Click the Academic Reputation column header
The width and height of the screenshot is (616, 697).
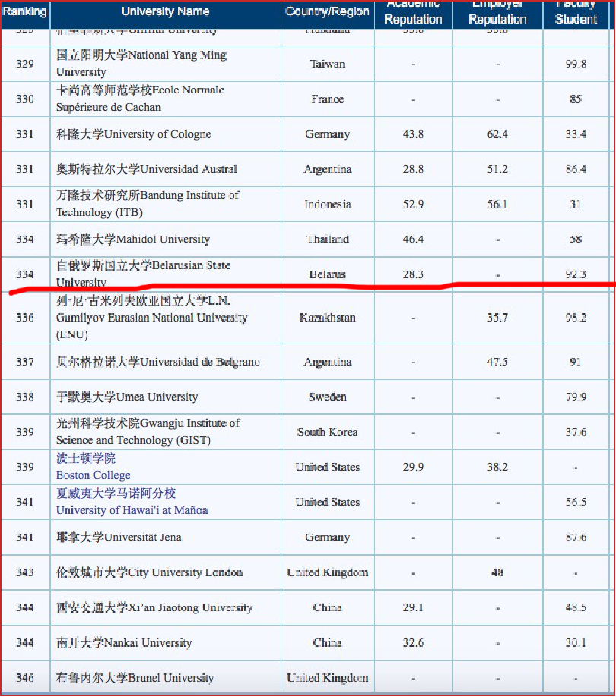pyautogui.click(x=413, y=14)
